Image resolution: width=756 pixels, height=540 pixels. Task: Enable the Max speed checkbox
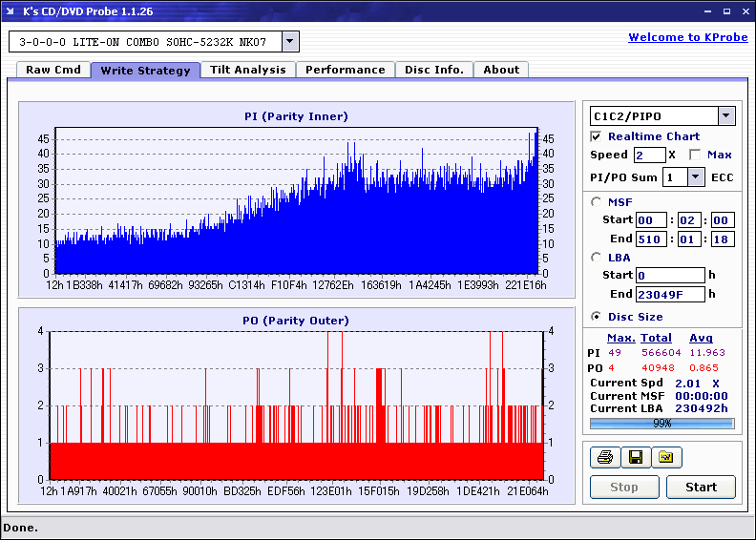(x=695, y=155)
